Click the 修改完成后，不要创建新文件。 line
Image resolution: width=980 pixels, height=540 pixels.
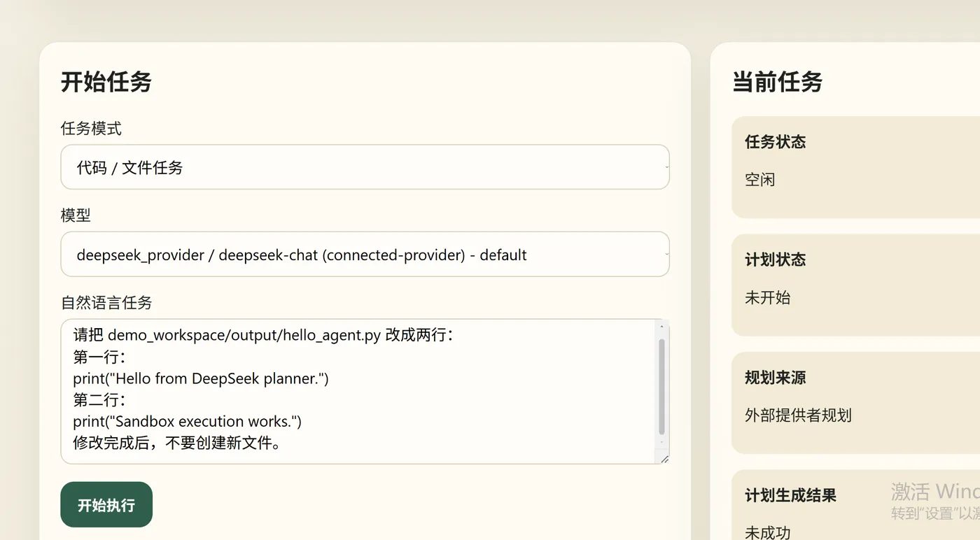click(178, 443)
